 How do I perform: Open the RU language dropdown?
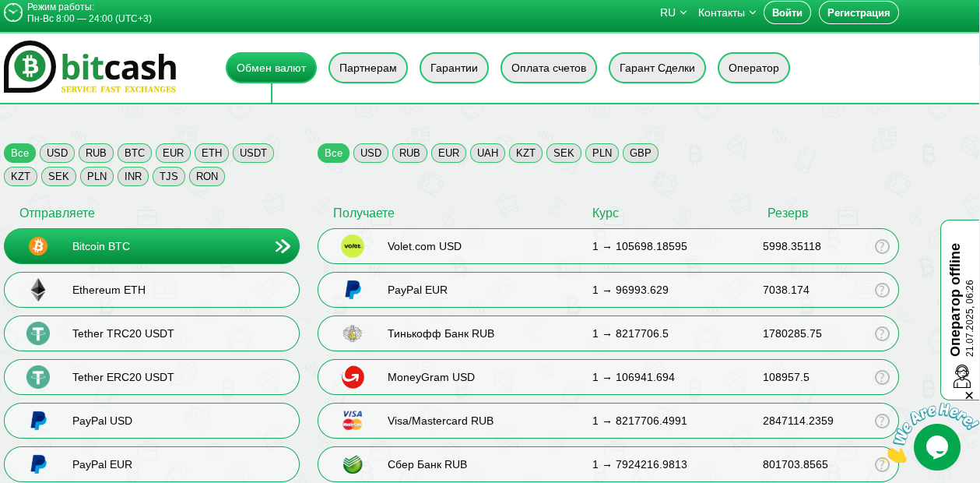pos(673,12)
